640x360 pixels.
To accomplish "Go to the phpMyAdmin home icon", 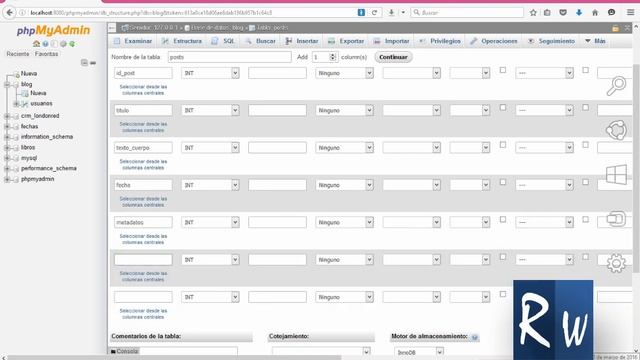I will point(36,44).
